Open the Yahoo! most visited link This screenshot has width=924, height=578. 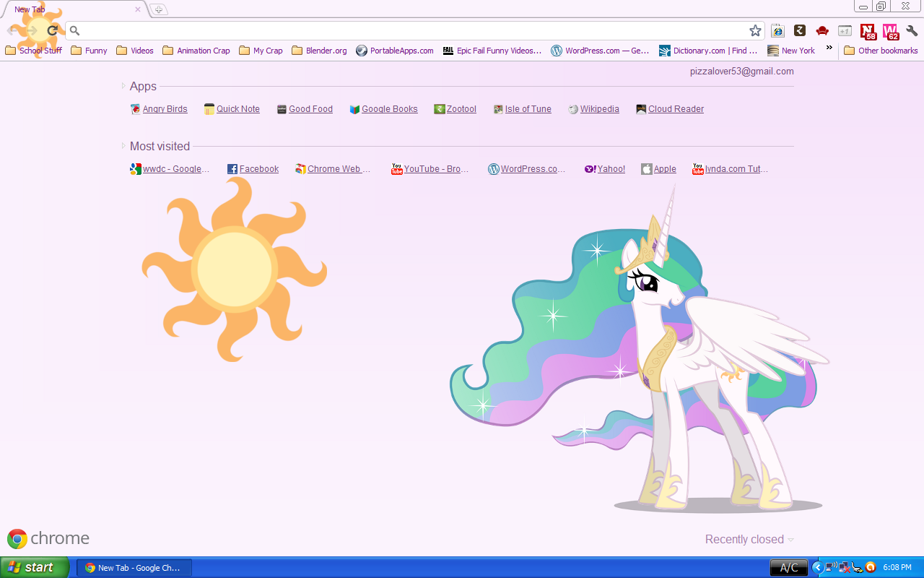point(605,169)
